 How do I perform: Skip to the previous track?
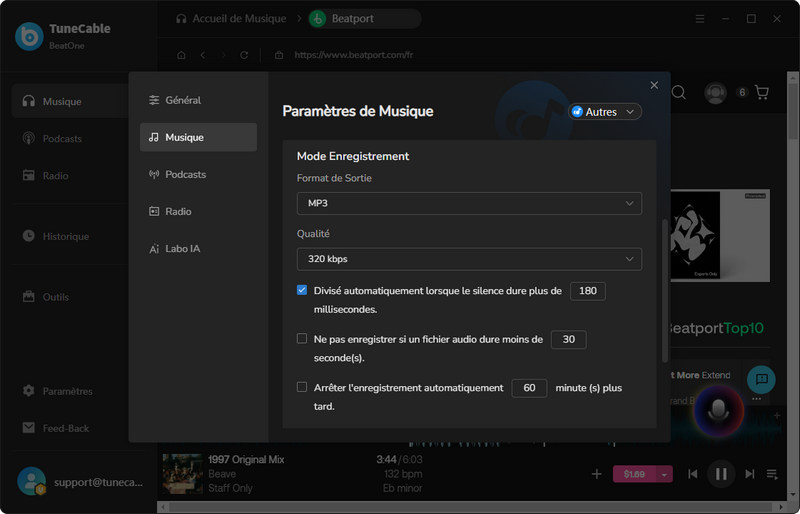point(692,474)
